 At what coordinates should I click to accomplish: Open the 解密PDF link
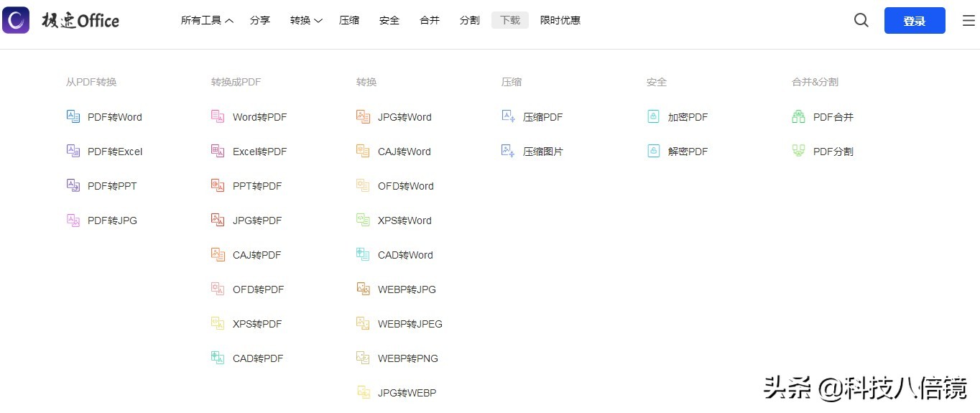688,152
